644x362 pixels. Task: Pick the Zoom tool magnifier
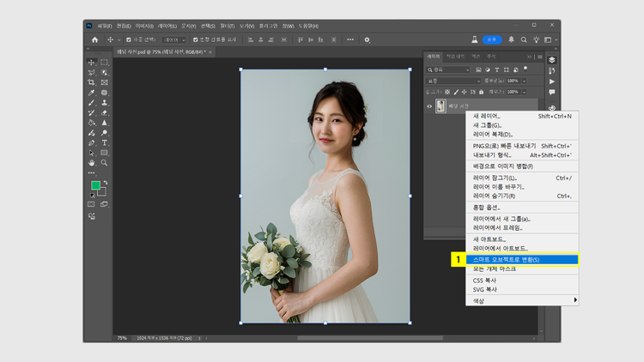(104, 162)
